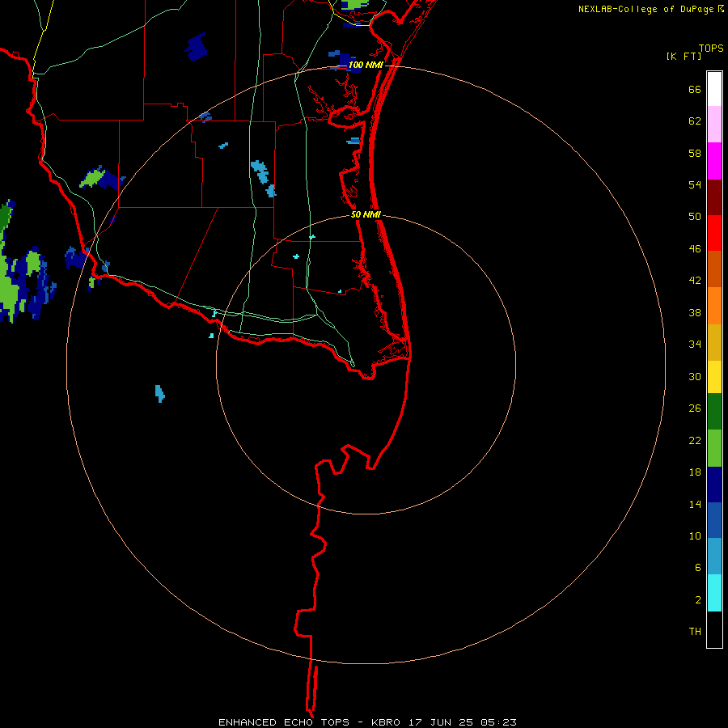Click the "100 NMI" range ring label
This screenshot has height=728, width=728.
[366, 65]
